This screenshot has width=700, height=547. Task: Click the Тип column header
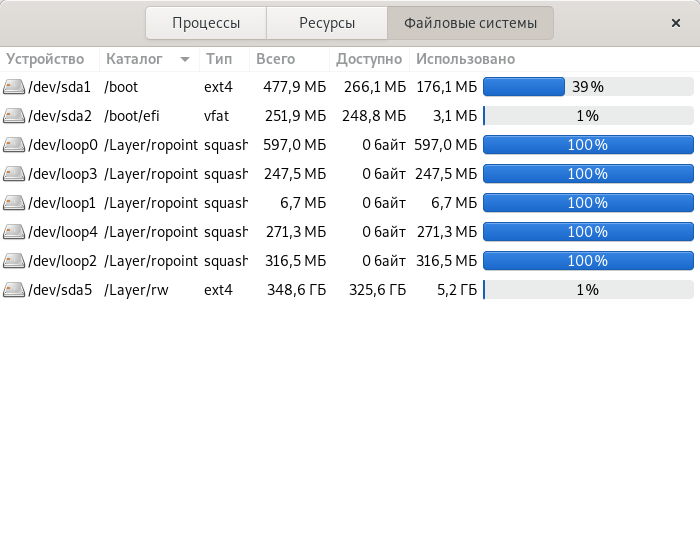coord(219,59)
